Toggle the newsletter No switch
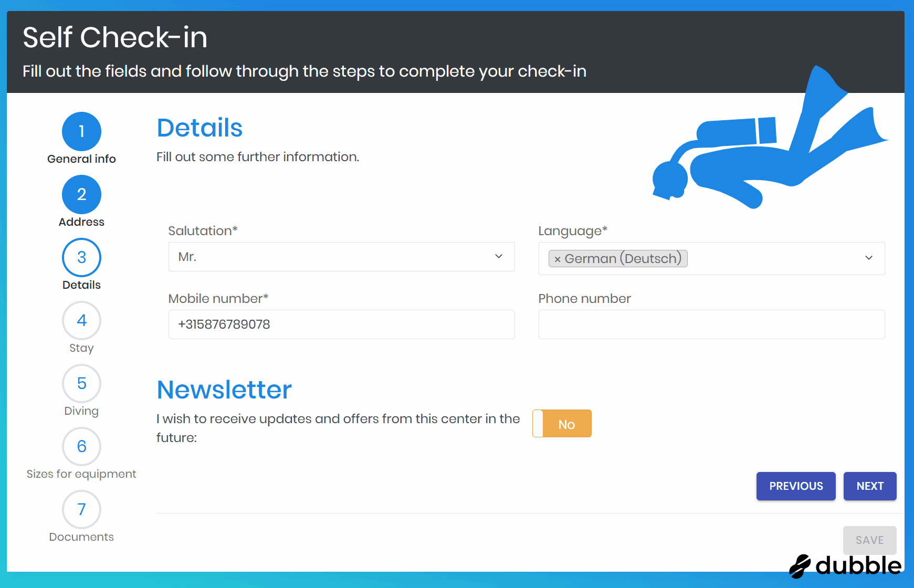Image resolution: width=914 pixels, height=588 pixels. tap(562, 424)
